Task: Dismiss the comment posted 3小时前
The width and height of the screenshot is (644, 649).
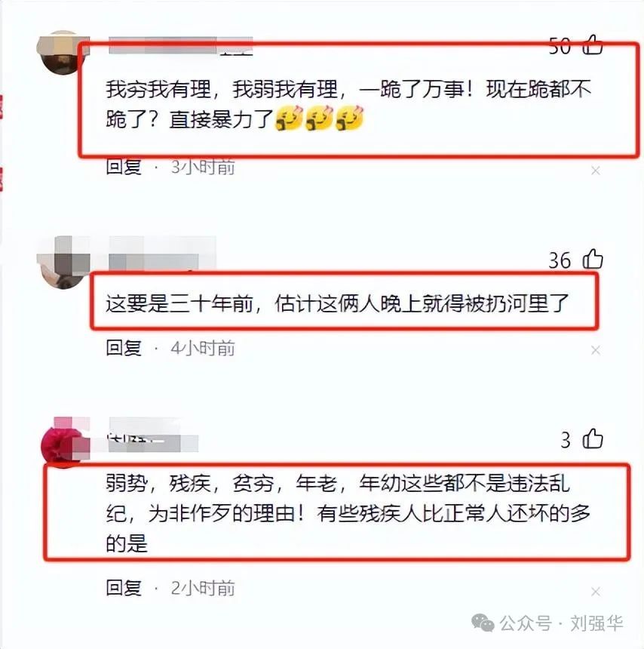Action: tap(596, 171)
